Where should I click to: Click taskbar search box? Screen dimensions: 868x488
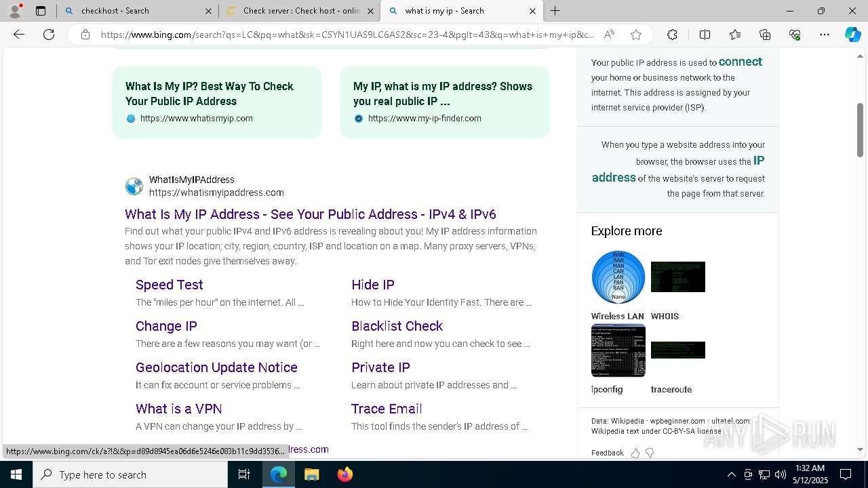130,474
